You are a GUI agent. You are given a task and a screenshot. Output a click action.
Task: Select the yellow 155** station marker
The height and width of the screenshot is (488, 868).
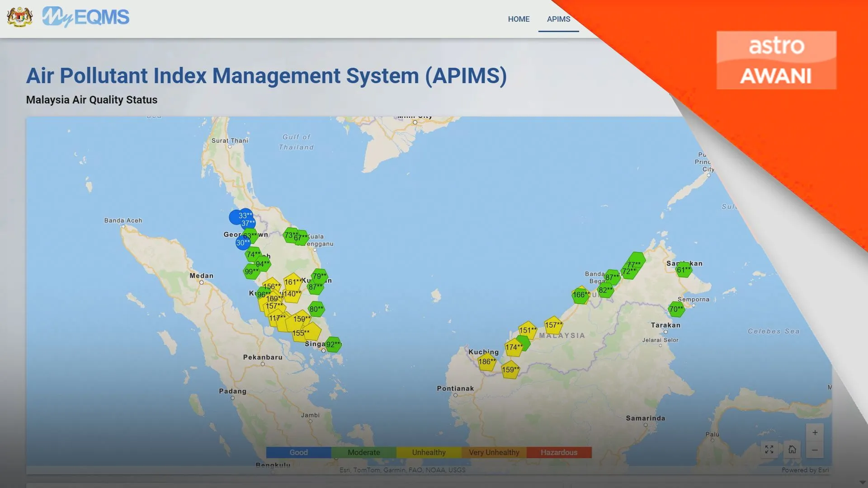(301, 333)
